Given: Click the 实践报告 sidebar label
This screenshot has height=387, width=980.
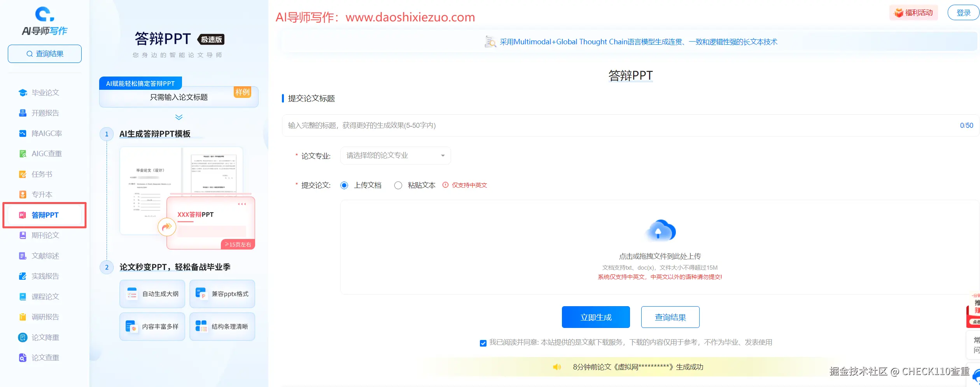Looking at the screenshot, I should pos(45,276).
